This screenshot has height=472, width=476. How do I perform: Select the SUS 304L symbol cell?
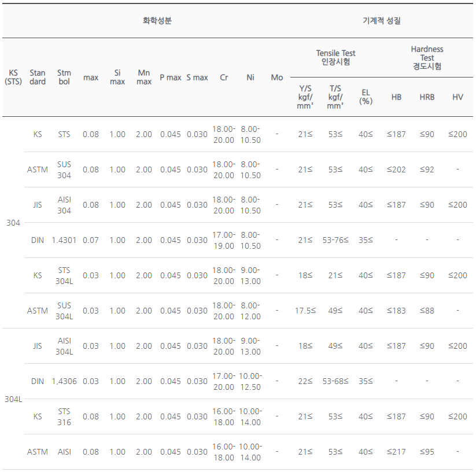pos(64,311)
